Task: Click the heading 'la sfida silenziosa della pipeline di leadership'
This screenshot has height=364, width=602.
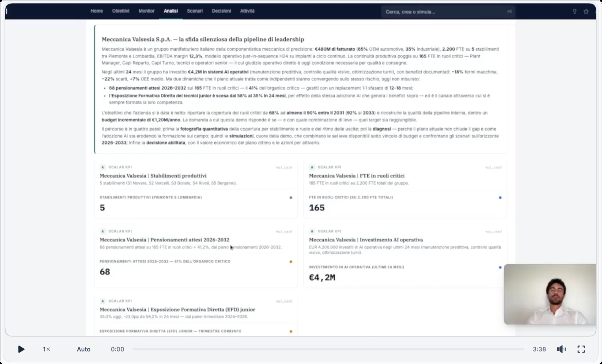Action: (241, 39)
